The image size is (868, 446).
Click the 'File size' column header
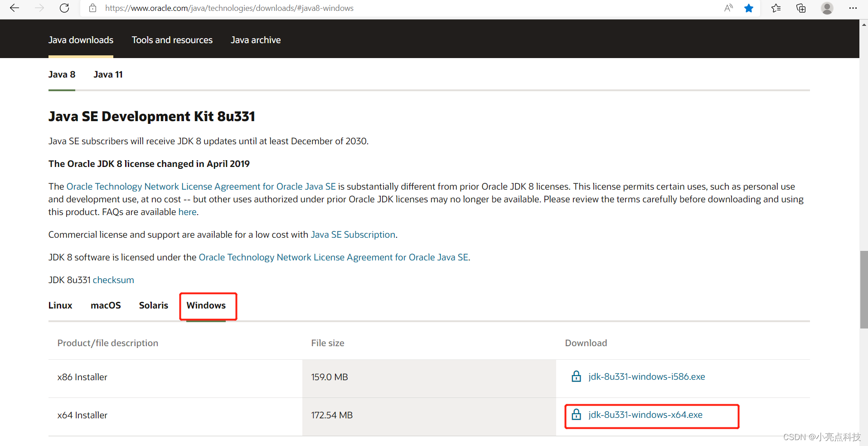coord(328,343)
